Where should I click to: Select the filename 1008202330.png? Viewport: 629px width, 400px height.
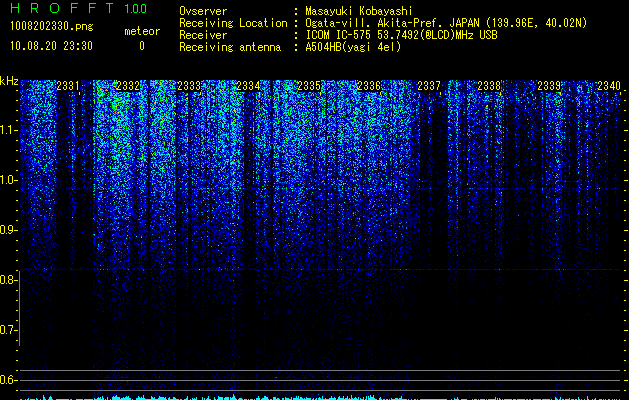point(52,27)
